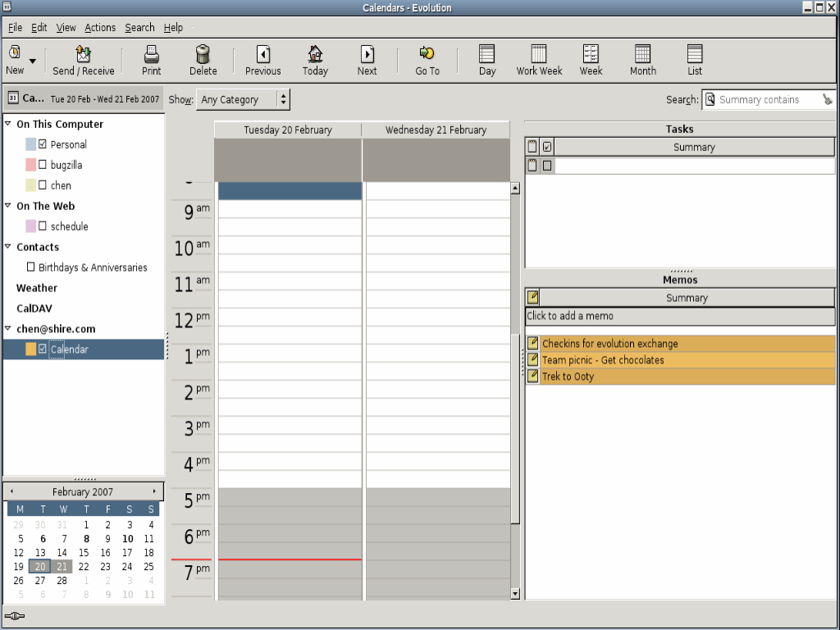This screenshot has height=630, width=840.
Task: Switch to Work Week view
Action: (x=539, y=54)
